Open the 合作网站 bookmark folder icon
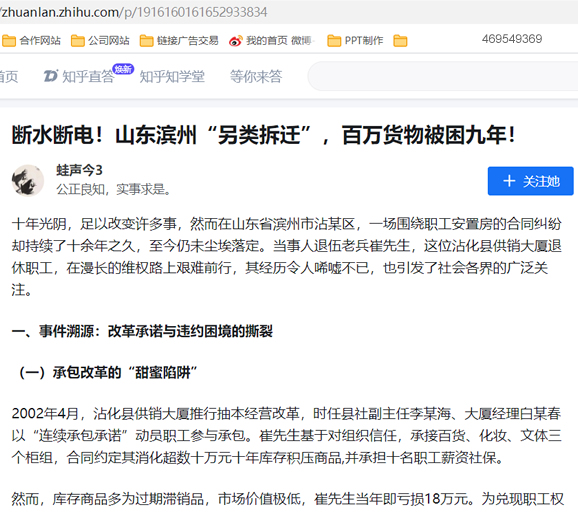578x512 pixels. [9, 41]
